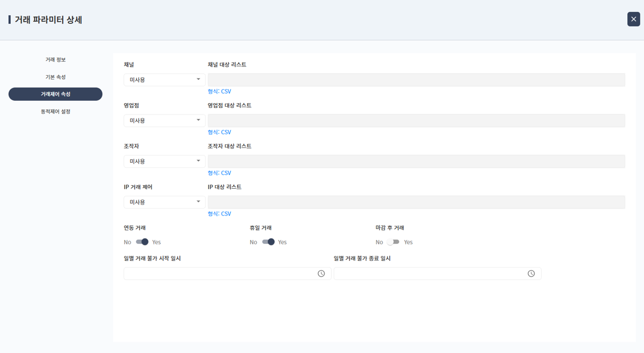Click clock icon in 일별 거래 불가 시작 일시

(321, 274)
